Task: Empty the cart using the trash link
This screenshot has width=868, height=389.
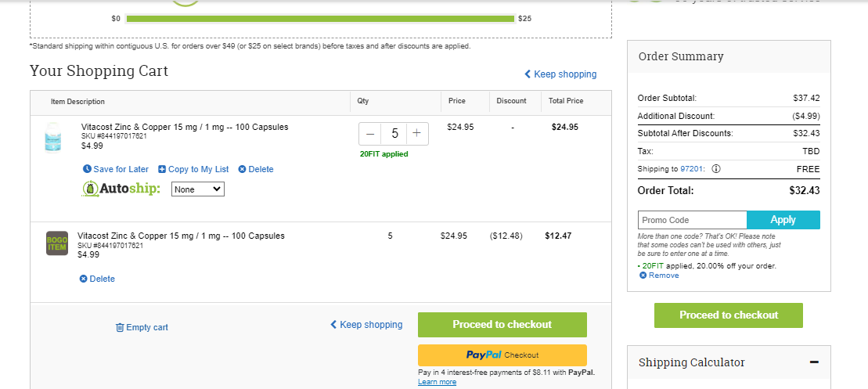Action: click(142, 328)
